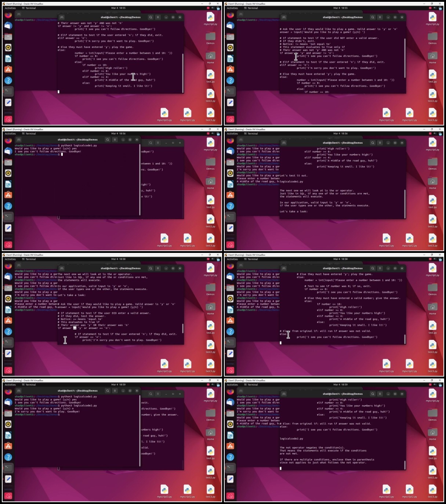Viewport: 446px width, 504px height.
Task: Open Help in third-row left screenshot's dock
Action: [x=8, y=331]
